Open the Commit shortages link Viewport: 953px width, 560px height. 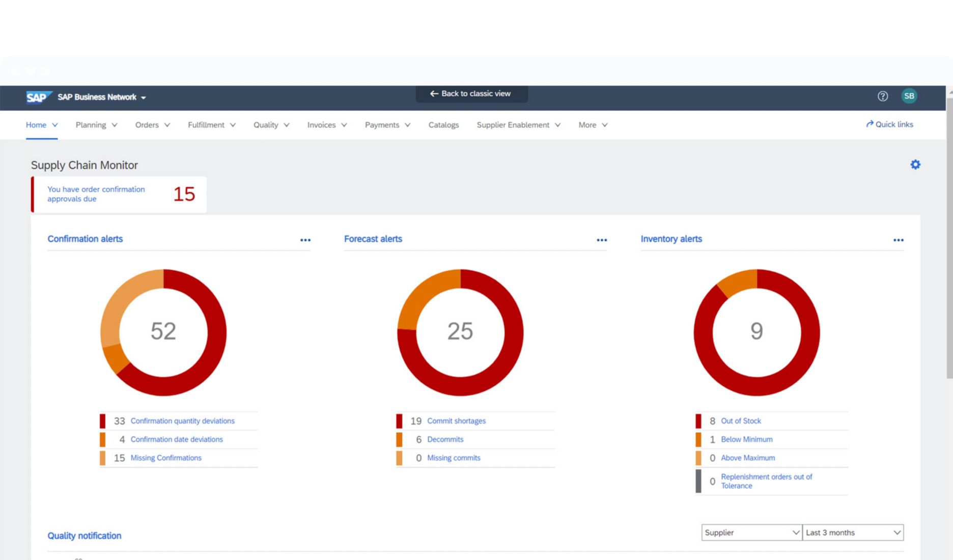456,421
